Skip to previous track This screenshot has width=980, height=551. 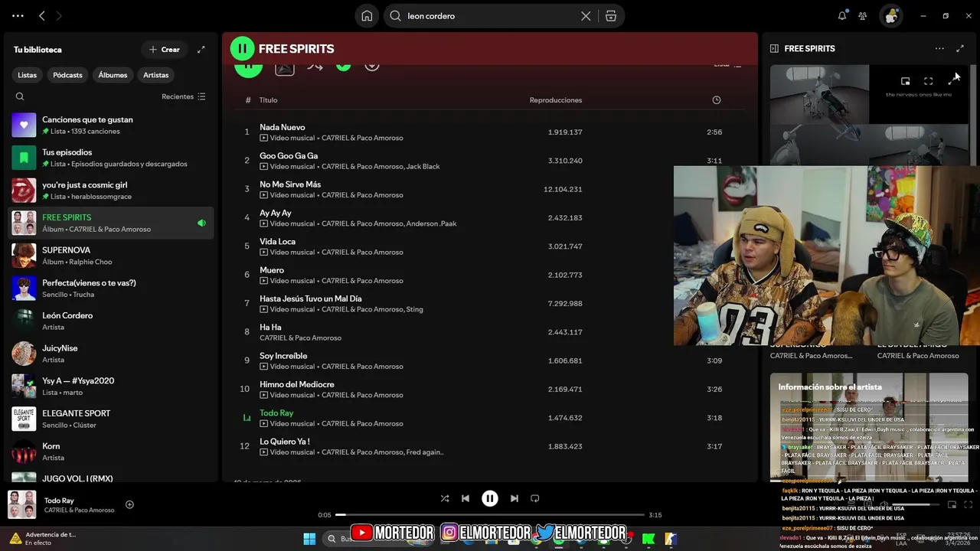click(465, 498)
